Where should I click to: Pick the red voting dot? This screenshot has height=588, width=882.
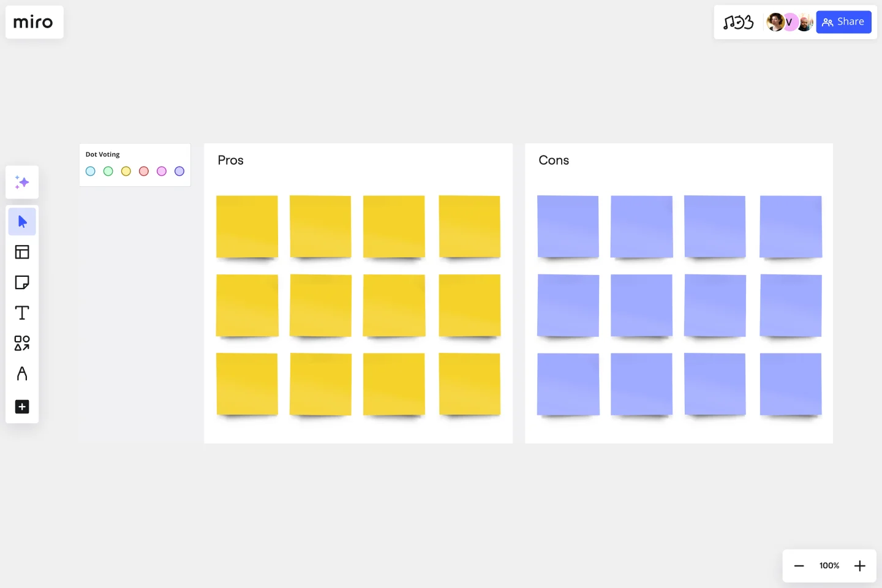(x=144, y=171)
